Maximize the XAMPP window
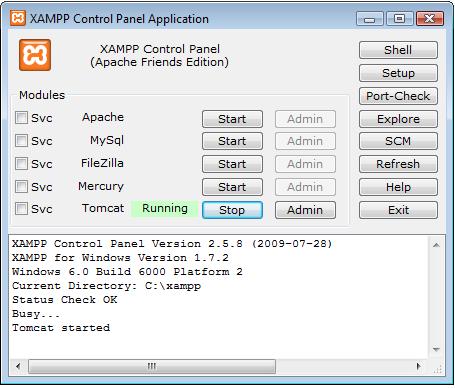455x388 pixels. point(400,19)
